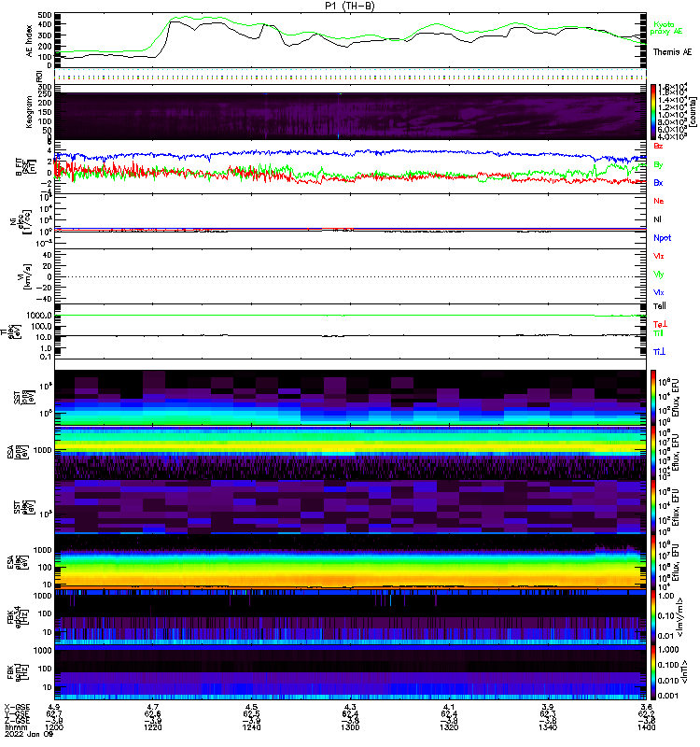Screen dimensions: 700x747
Task: Click the "ESA ions [eV]" axis label
Action: coord(19,453)
